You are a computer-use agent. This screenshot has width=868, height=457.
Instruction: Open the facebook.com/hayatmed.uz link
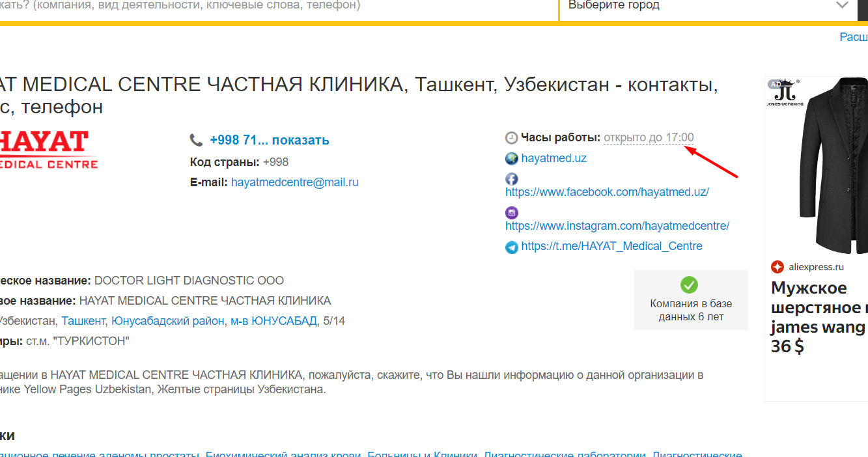[x=607, y=192]
